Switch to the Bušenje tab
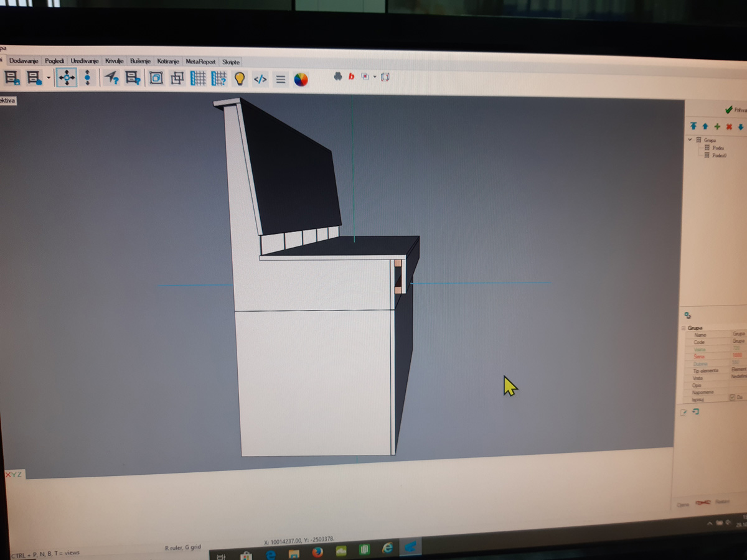The image size is (747, 560). pos(141,61)
